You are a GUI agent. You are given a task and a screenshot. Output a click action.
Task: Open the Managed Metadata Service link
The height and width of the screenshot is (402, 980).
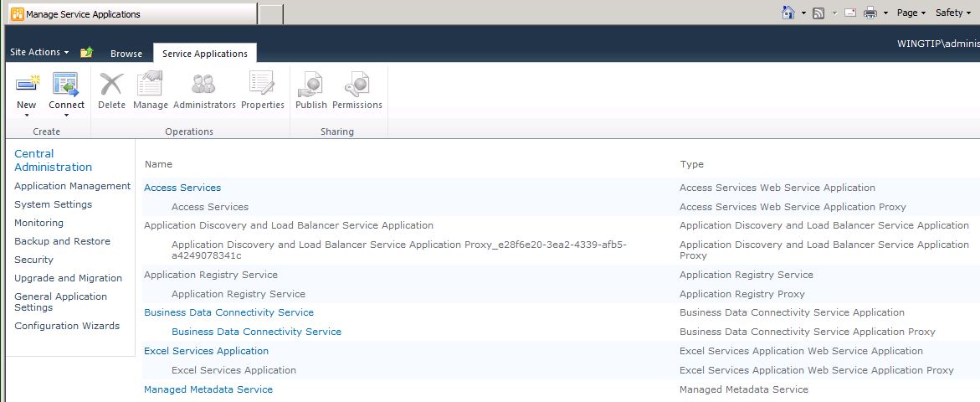pyautogui.click(x=208, y=389)
